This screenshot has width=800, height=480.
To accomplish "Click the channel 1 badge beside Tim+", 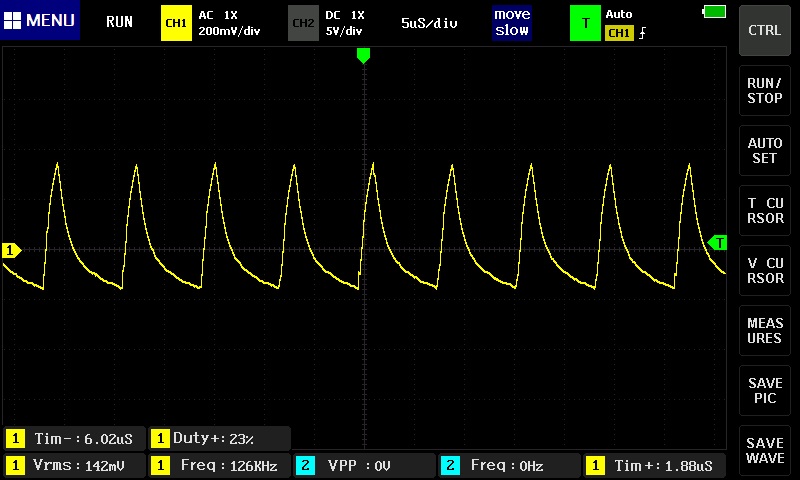I will coord(595,465).
